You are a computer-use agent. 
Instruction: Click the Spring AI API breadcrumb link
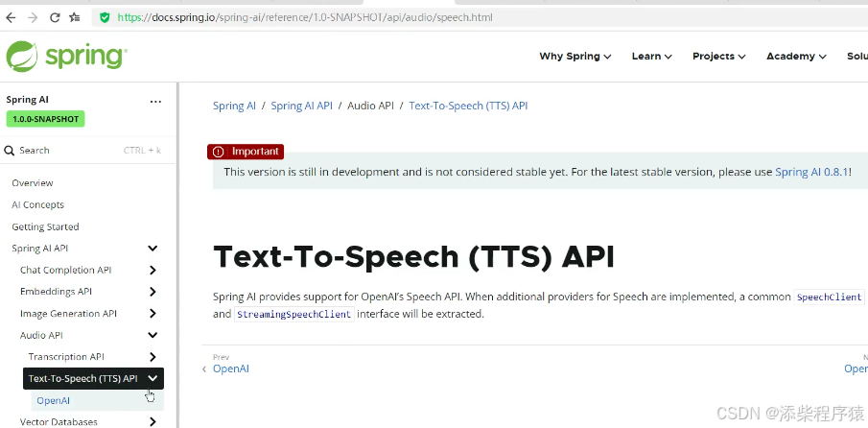302,106
